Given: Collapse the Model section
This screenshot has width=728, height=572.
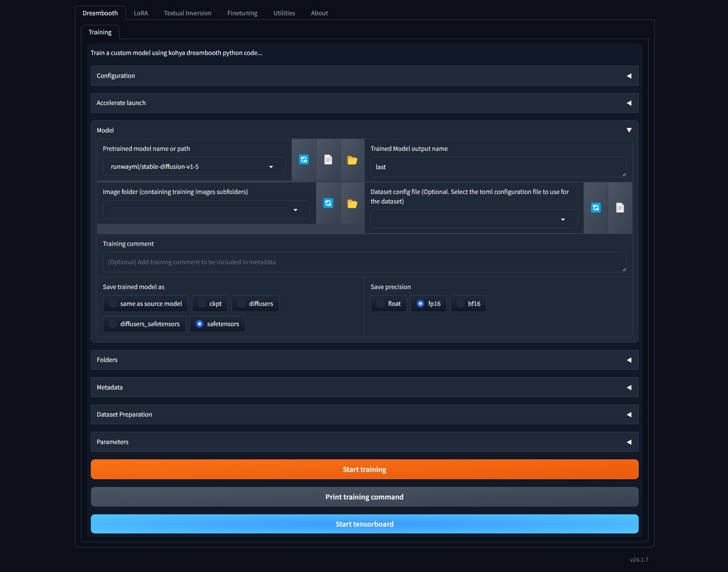Looking at the screenshot, I should [x=364, y=130].
